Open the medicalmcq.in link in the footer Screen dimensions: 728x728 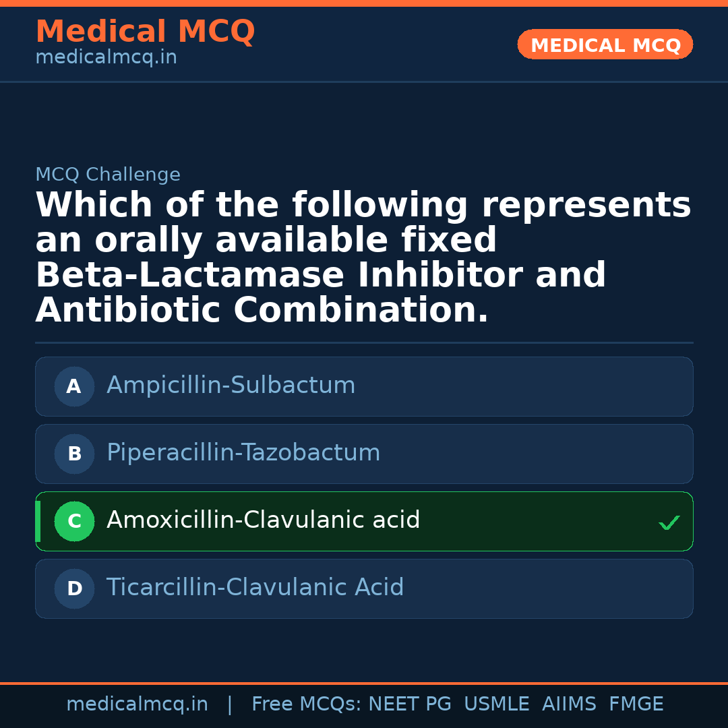(x=137, y=704)
